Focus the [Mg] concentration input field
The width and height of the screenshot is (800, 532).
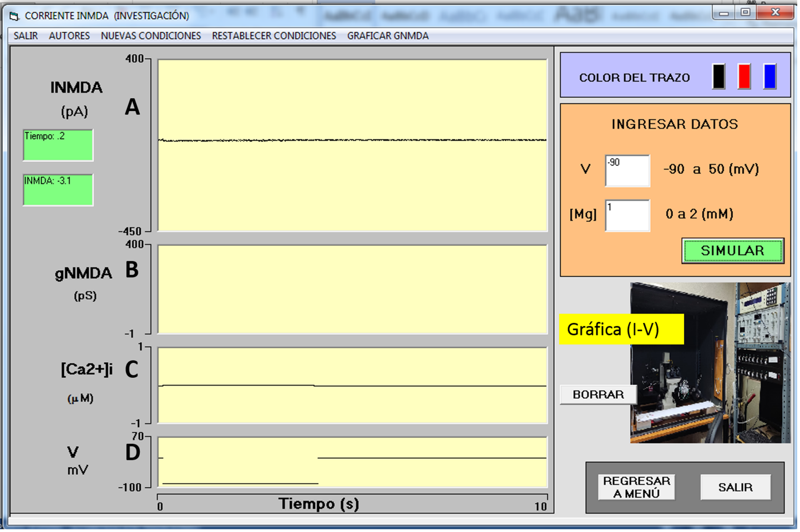(x=627, y=215)
